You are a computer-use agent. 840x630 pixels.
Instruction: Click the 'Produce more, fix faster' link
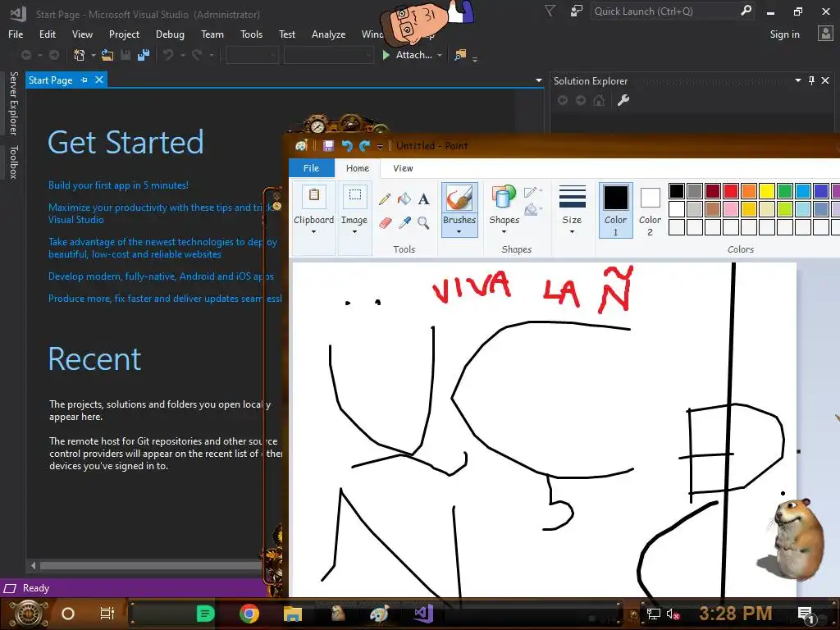click(x=165, y=299)
